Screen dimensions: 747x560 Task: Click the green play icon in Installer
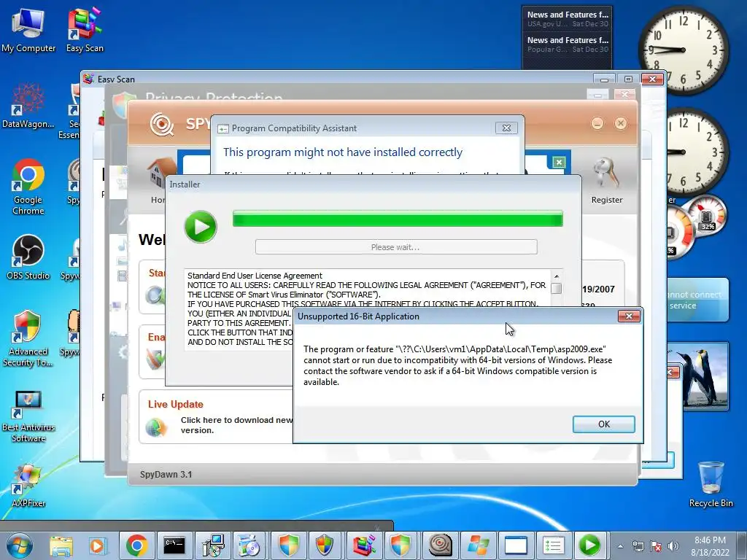[201, 227]
